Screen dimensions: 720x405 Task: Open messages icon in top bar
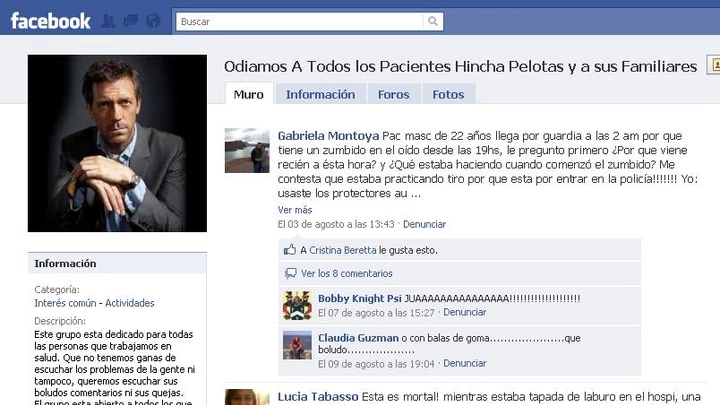[x=130, y=21]
